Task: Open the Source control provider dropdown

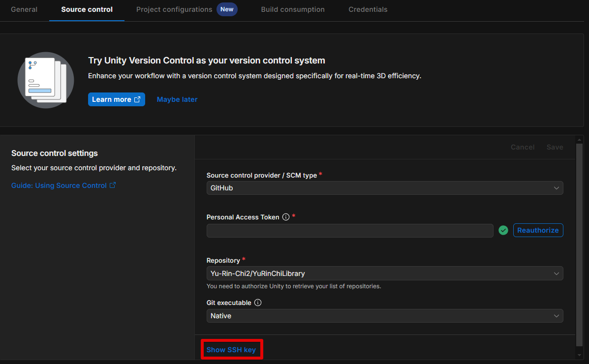Action: pos(384,188)
